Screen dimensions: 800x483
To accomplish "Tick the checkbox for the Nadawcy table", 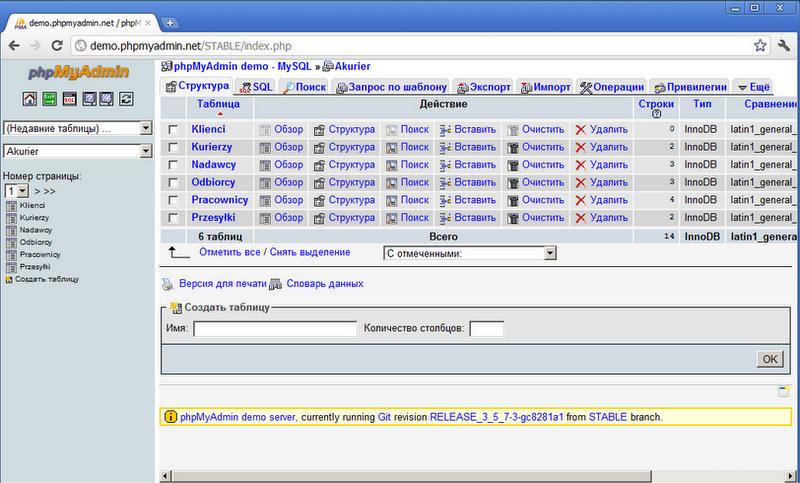I will pyautogui.click(x=173, y=165).
